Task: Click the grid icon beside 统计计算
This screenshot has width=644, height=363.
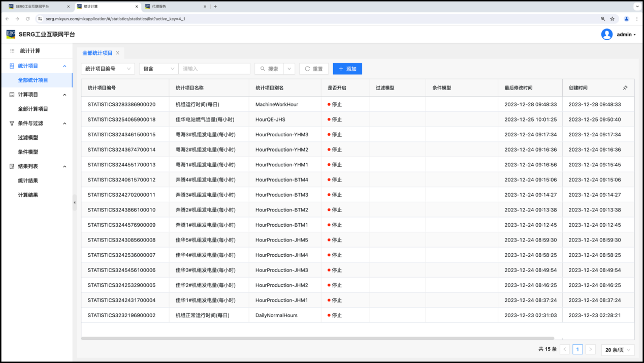Action: pos(12,51)
